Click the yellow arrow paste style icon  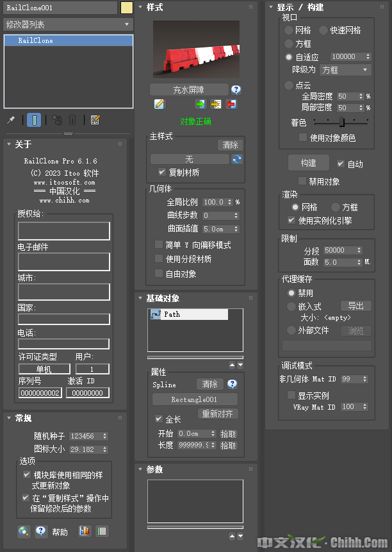pos(216,105)
